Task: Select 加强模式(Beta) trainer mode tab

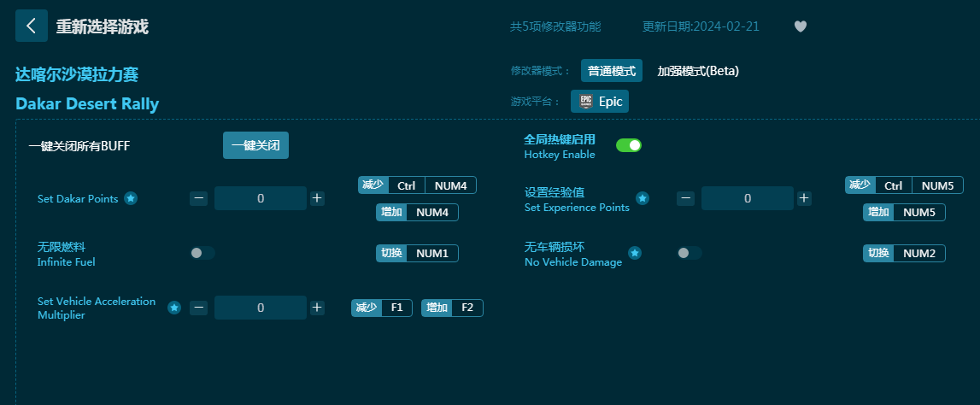Action: click(x=698, y=71)
